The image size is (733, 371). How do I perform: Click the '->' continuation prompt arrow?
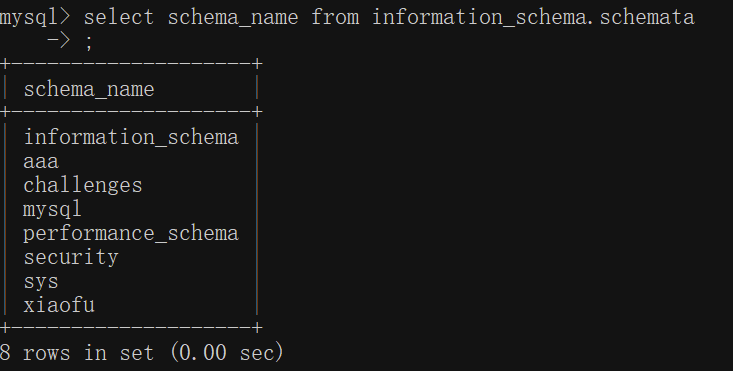click(58, 41)
